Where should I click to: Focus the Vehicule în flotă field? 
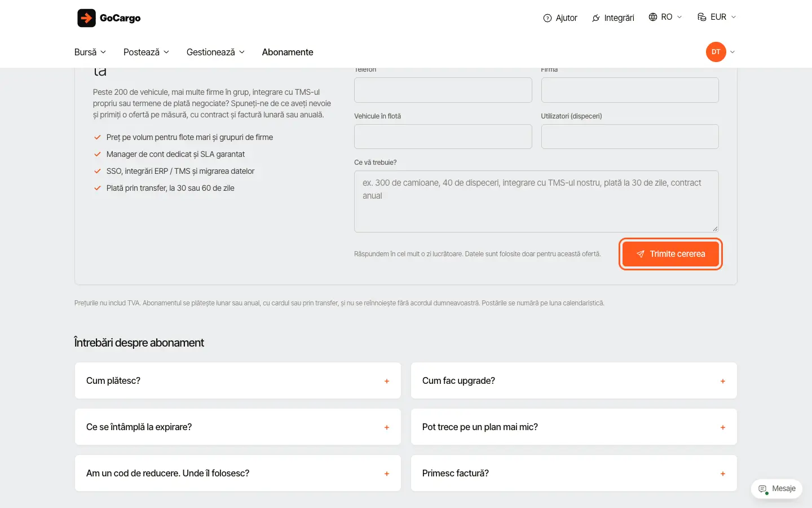(x=443, y=137)
